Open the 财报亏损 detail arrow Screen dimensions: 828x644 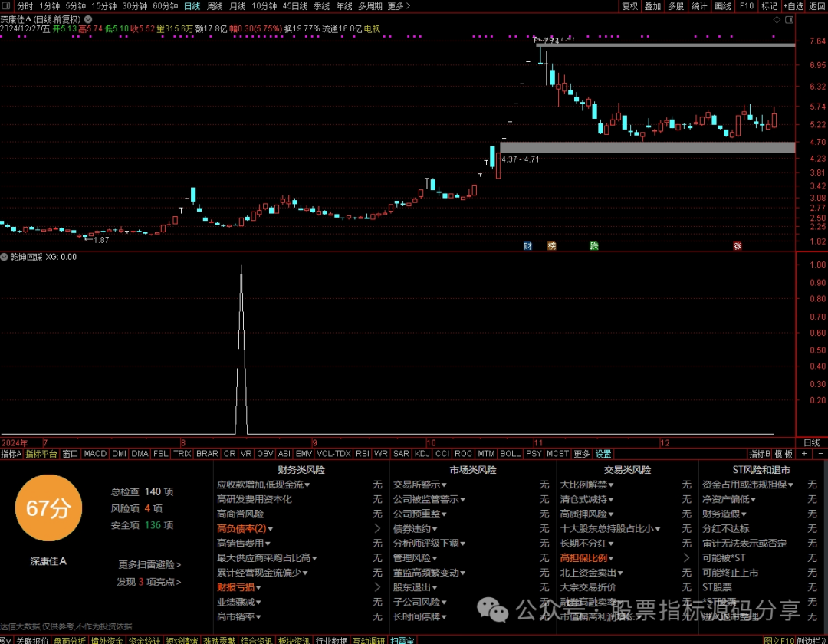point(377,587)
